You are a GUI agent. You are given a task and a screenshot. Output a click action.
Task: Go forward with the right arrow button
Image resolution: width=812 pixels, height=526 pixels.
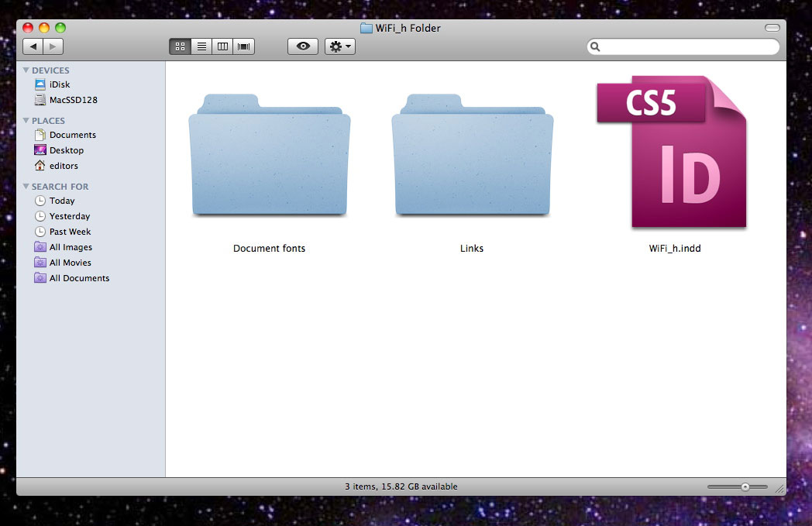[53, 46]
